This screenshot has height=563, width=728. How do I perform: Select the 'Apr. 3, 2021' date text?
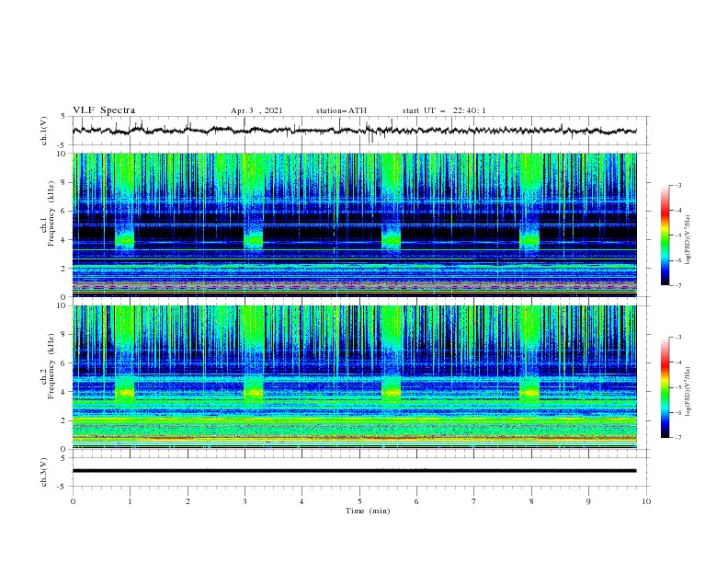pos(256,110)
